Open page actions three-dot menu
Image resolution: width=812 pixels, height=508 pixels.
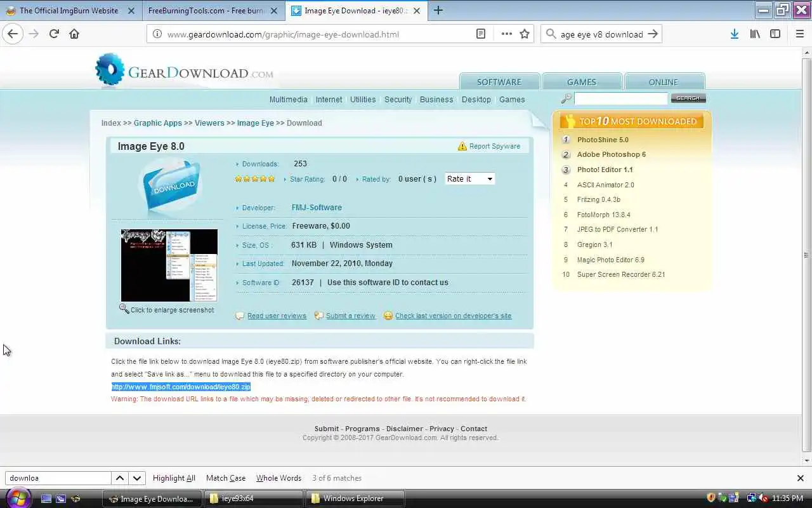pos(506,34)
